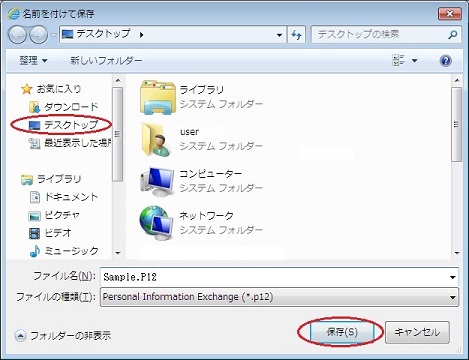
Task: Click the コンピューター name in file list
Action: [x=210, y=174]
